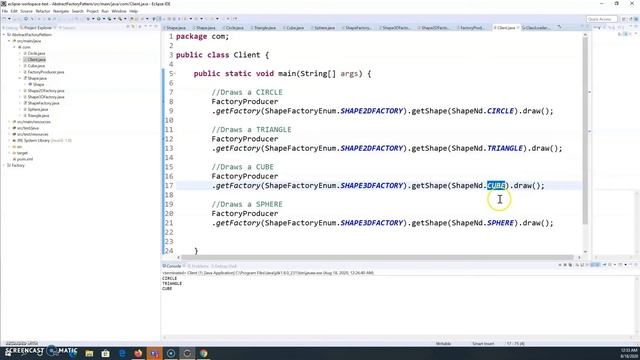Select FactoryProducer.java in Project Explorer

click(x=45, y=72)
